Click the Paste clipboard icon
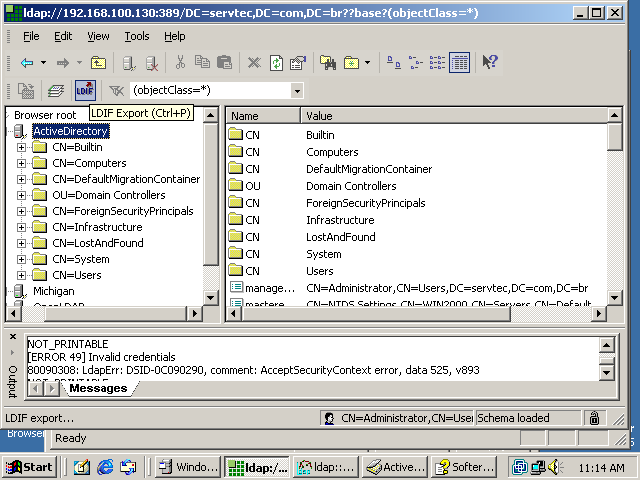This screenshot has width=640, height=480. [x=224, y=62]
